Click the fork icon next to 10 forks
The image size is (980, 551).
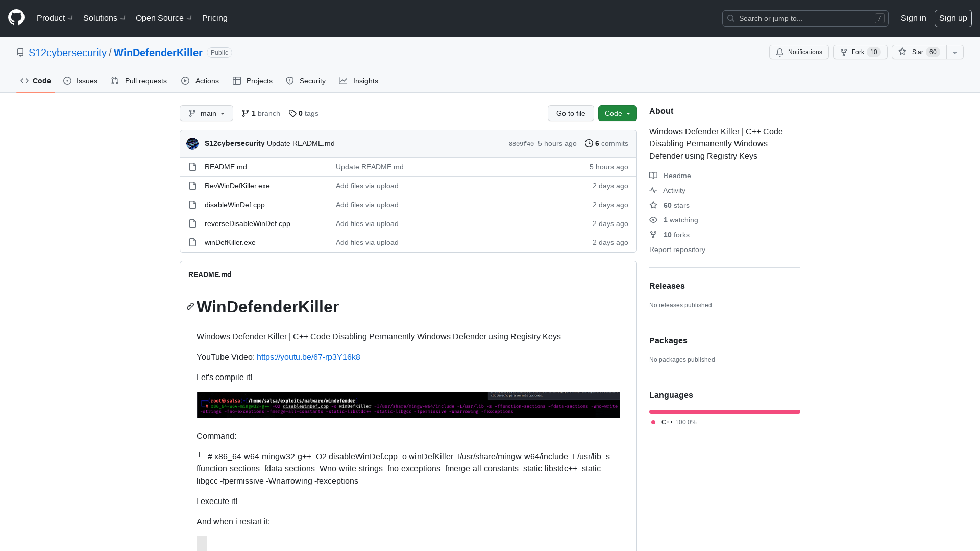(653, 235)
